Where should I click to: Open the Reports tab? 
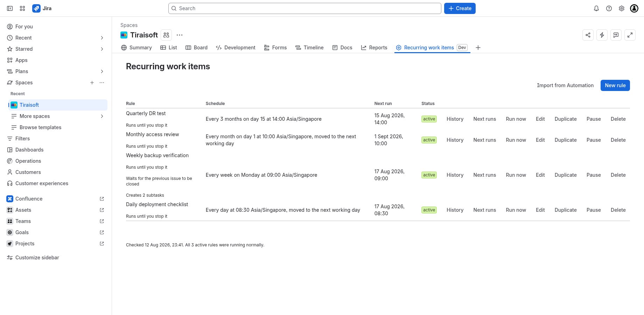(374, 48)
